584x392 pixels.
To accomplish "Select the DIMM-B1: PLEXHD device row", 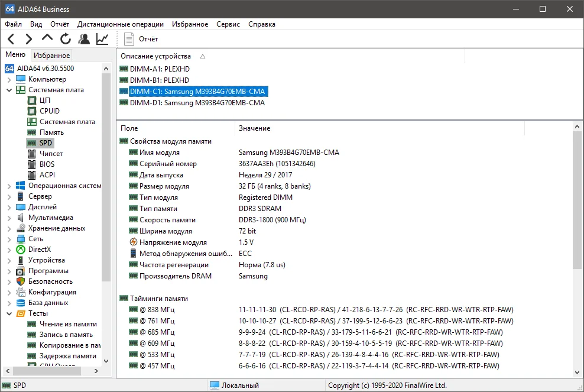I will point(160,80).
